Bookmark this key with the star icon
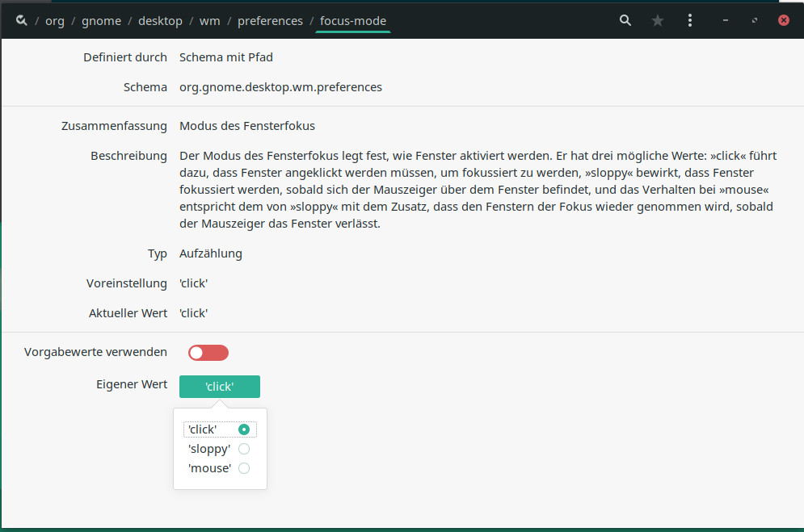Viewport: 804px width, 532px height. 658,21
